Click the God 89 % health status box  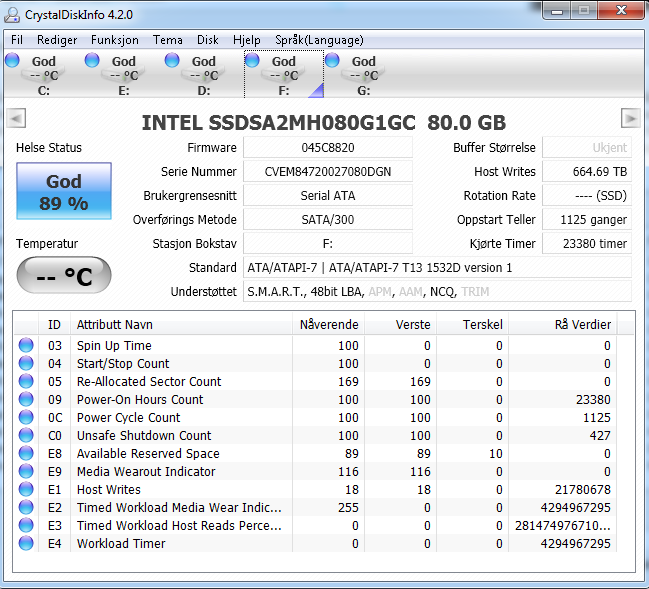64,191
